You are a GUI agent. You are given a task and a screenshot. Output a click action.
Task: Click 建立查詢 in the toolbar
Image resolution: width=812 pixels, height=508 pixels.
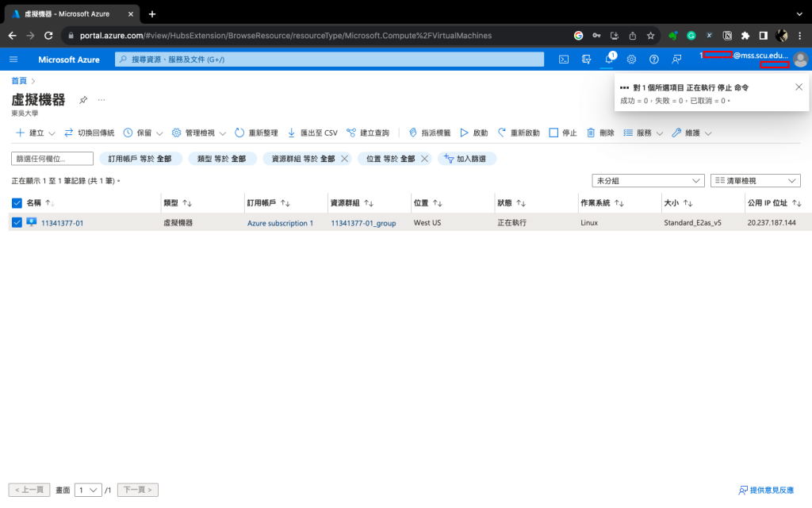coord(368,133)
